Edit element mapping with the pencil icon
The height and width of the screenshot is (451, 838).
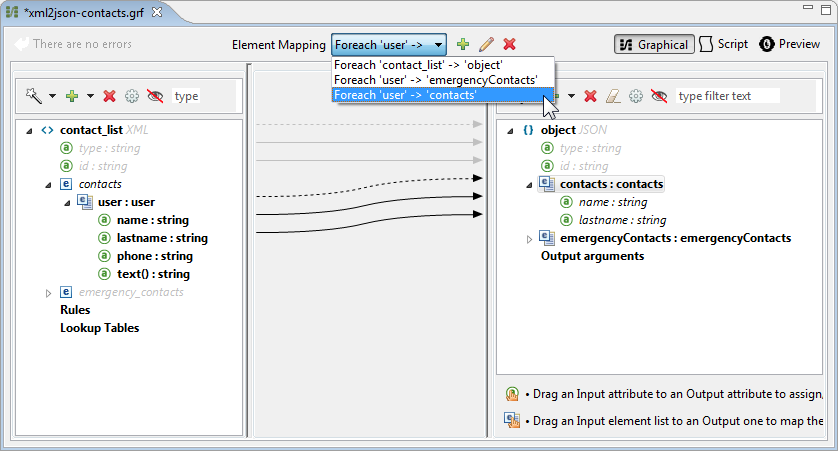click(x=486, y=44)
